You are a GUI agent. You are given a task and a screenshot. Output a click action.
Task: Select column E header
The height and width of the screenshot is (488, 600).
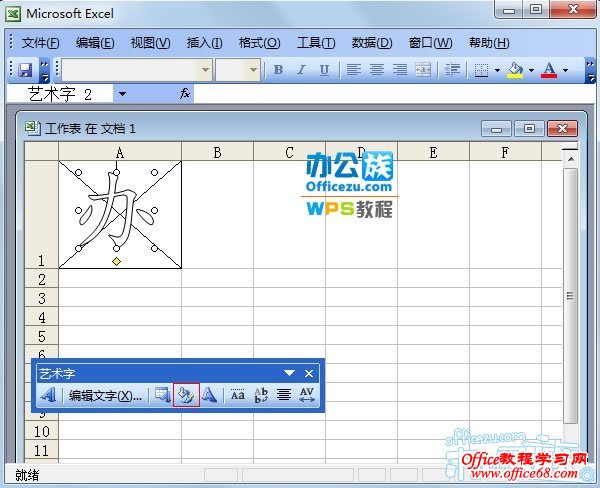click(x=433, y=152)
